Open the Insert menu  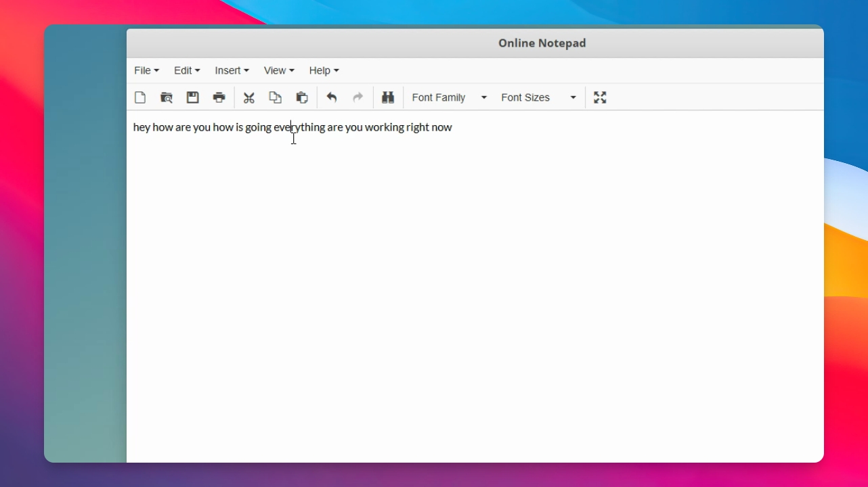coord(232,70)
